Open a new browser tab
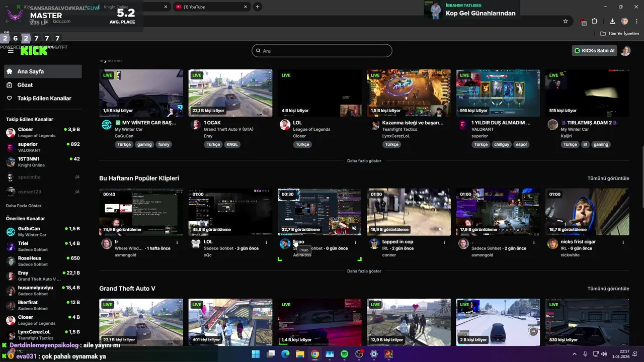 258,7
